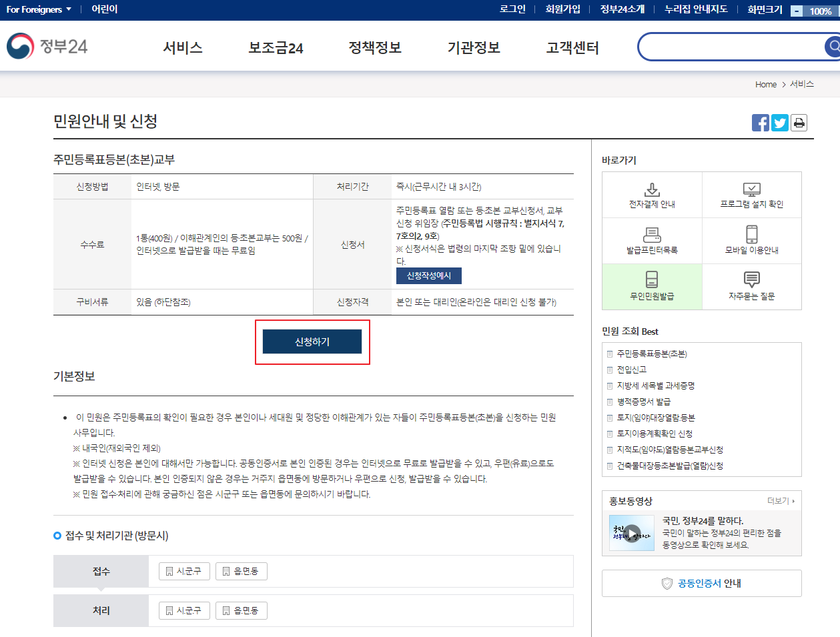Image resolution: width=840 pixels, height=637 pixels.
Task: Share page on Facebook
Action: (761, 123)
